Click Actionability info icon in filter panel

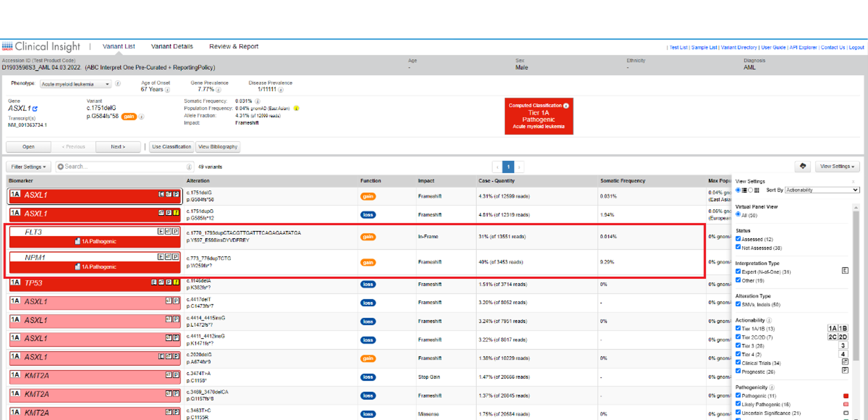pyautogui.click(x=769, y=320)
